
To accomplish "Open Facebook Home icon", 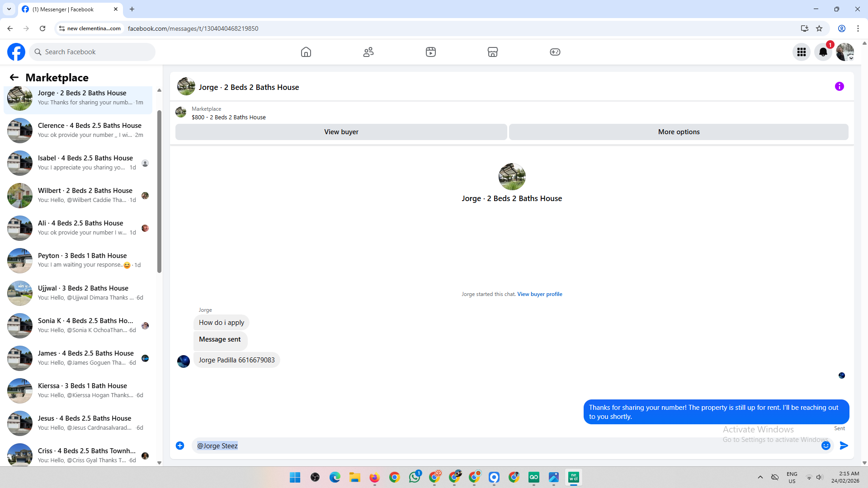I will point(306,52).
